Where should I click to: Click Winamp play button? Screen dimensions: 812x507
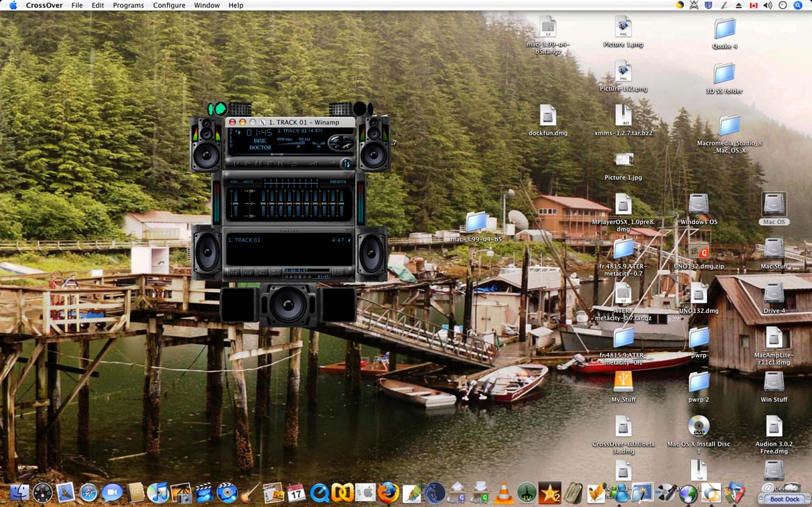(x=248, y=163)
